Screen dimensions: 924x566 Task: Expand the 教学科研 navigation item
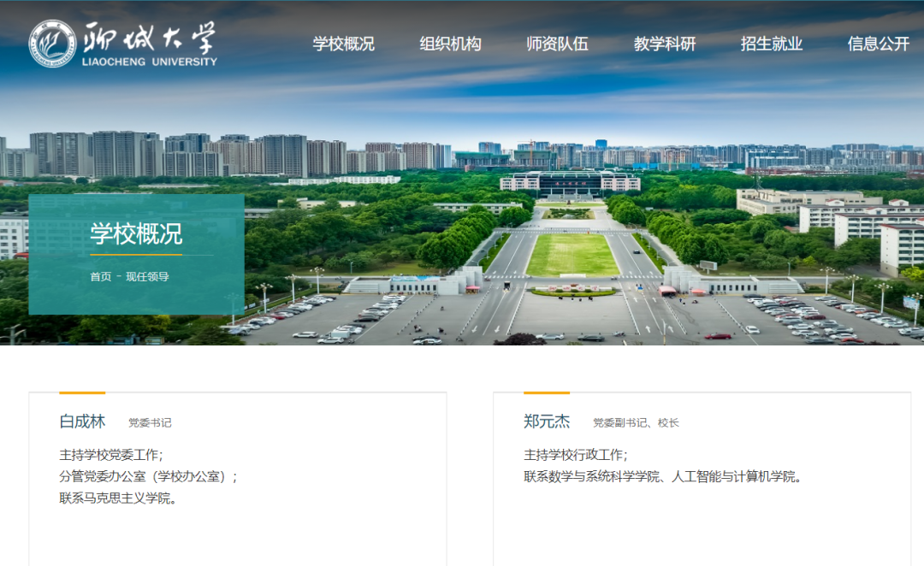click(x=664, y=44)
